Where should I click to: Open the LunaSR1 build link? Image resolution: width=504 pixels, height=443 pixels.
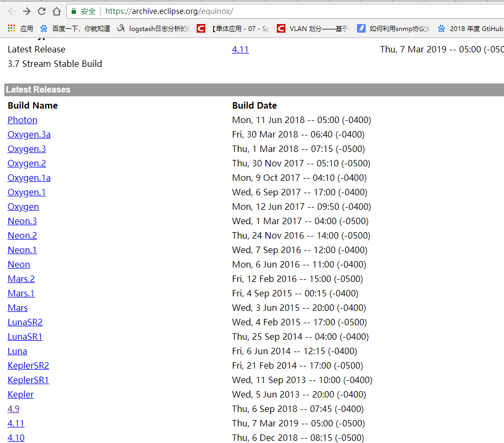[x=25, y=337]
